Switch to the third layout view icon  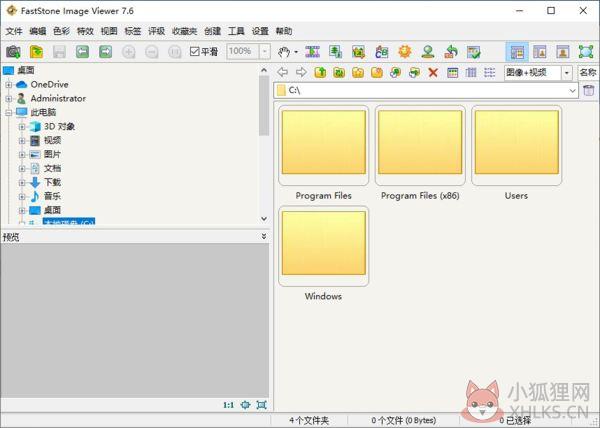[x=563, y=52]
